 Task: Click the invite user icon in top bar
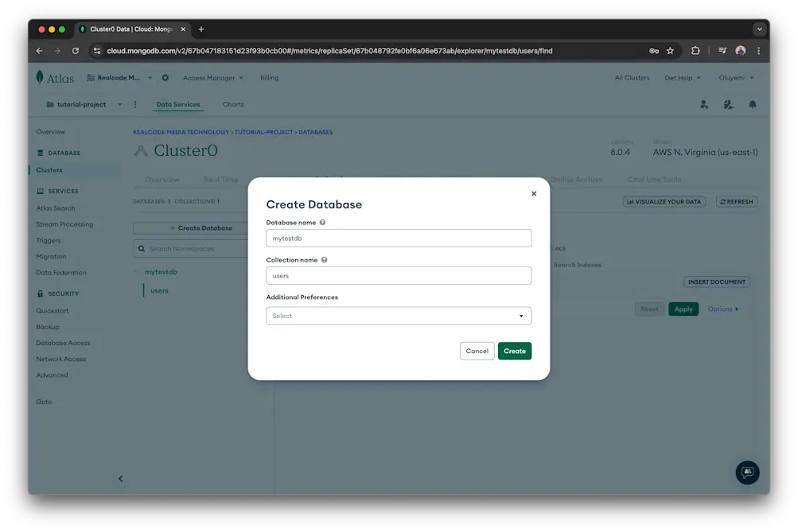pos(703,104)
